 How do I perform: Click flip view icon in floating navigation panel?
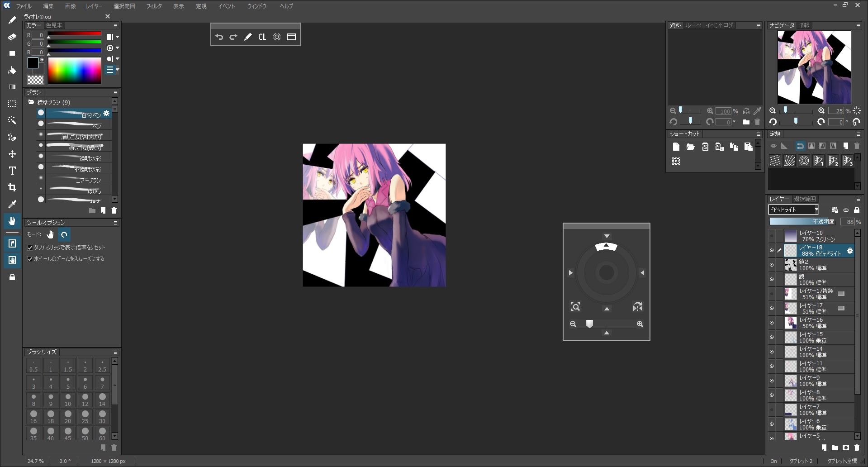point(638,307)
